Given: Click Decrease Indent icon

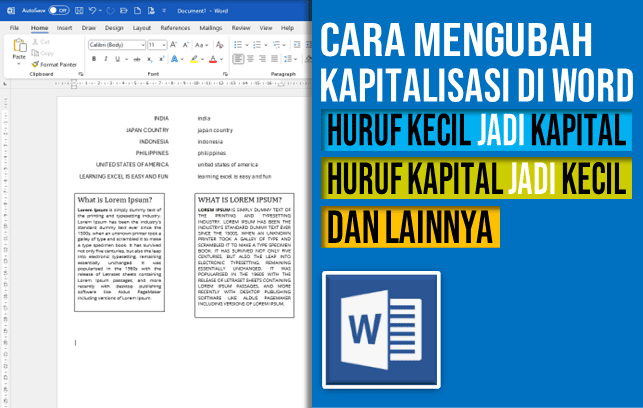Looking at the screenshot, I should click(x=297, y=44).
